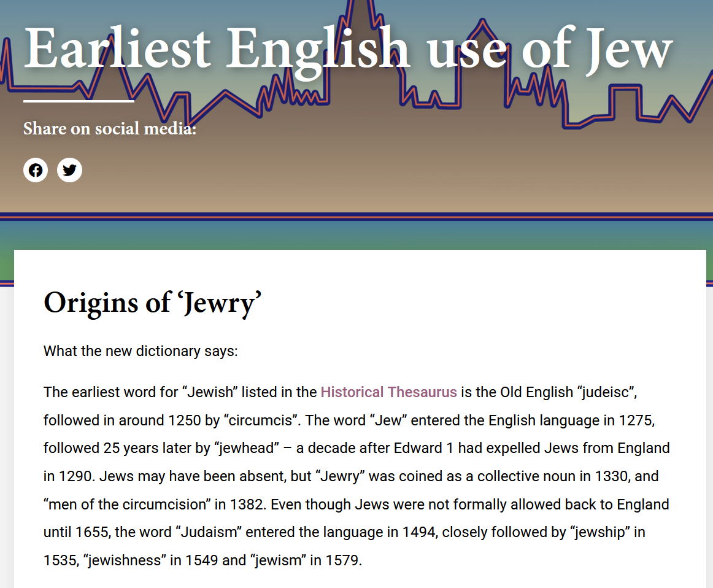Click the word "jewship" in paragraph
The width and height of the screenshot is (713, 588).
pos(599,532)
